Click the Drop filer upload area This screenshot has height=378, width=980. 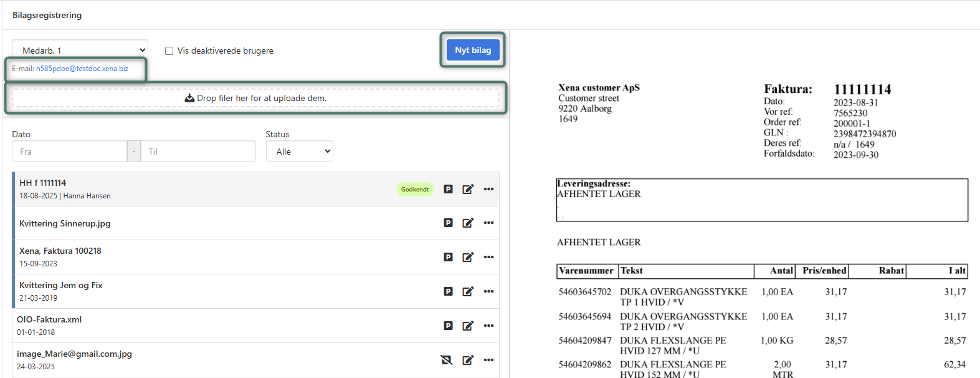[255, 98]
